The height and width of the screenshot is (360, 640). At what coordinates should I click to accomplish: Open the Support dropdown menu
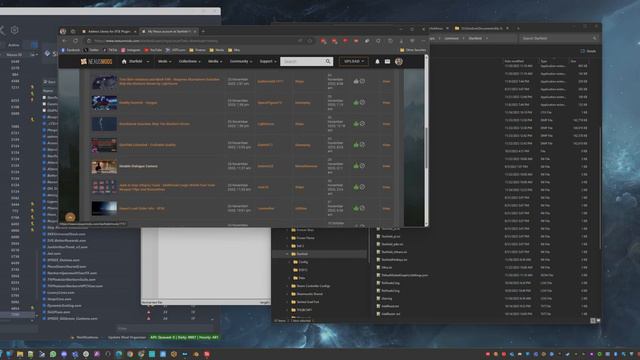[x=268, y=61]
